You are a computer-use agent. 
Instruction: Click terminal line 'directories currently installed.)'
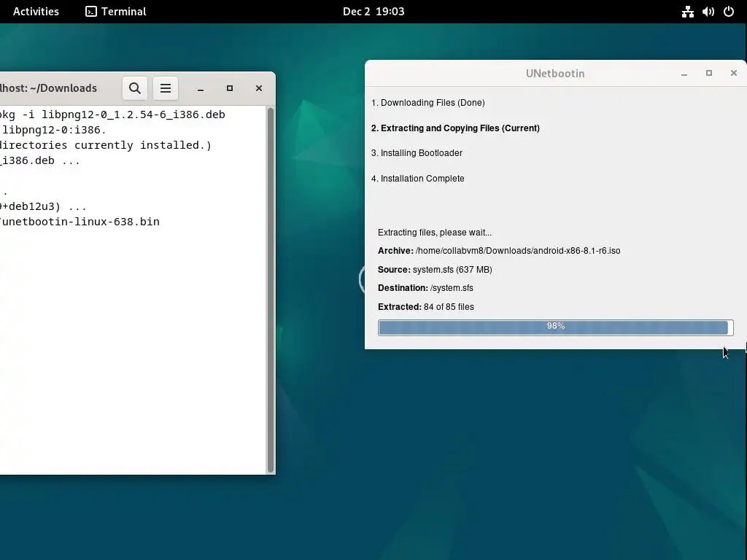point(106,145)
